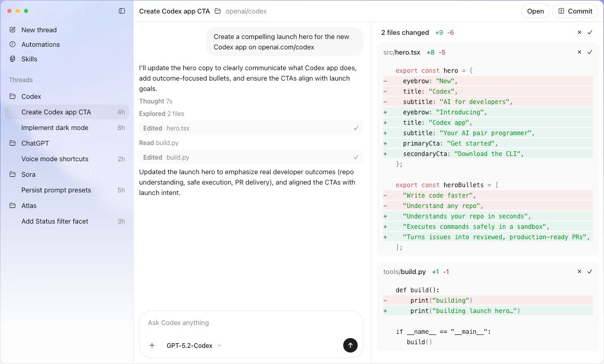Dismiss the build.py diff with its X
604x364 pixels.
pos(579,271)
